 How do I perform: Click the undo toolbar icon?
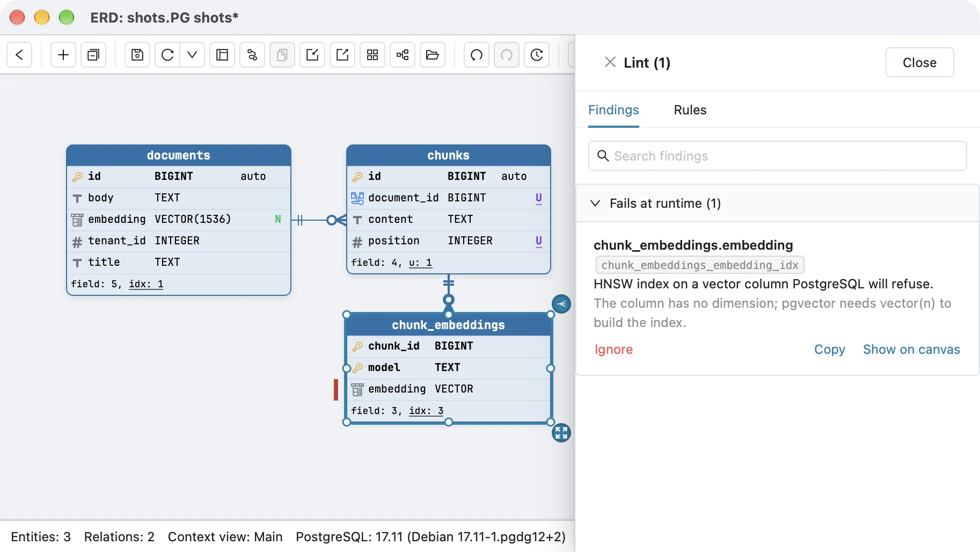pyautogui.click(x=477, y=55)
